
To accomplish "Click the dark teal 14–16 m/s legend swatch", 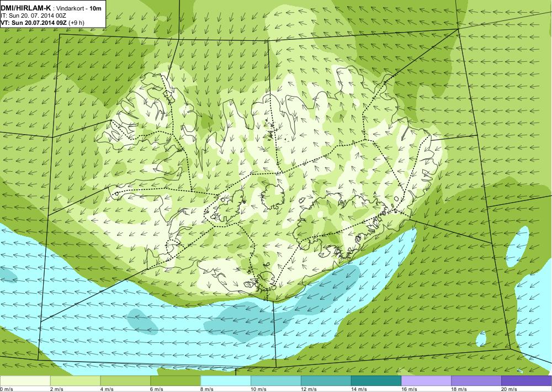I will point(376,381).
